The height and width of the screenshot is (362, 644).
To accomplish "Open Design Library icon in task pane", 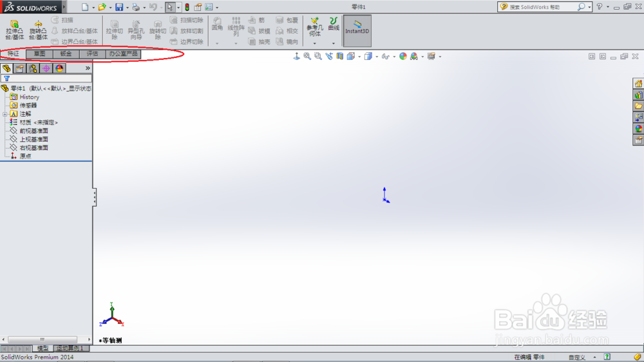I will coord(638,95).
